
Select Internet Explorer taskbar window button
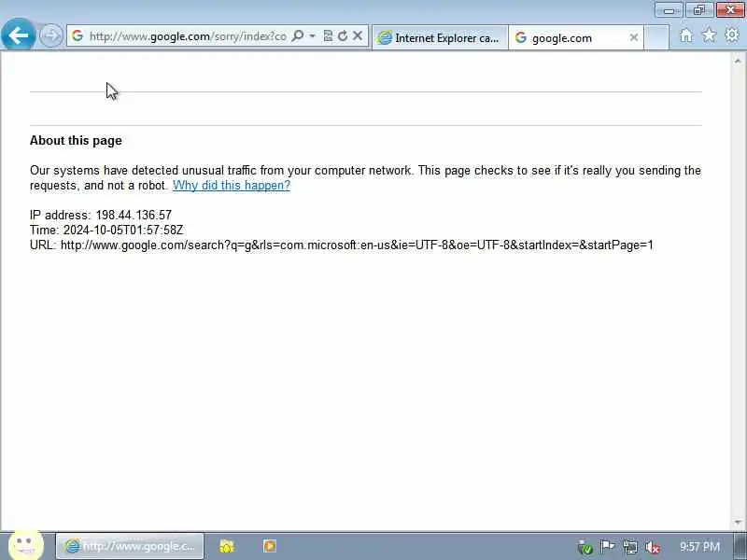[130, 546]
